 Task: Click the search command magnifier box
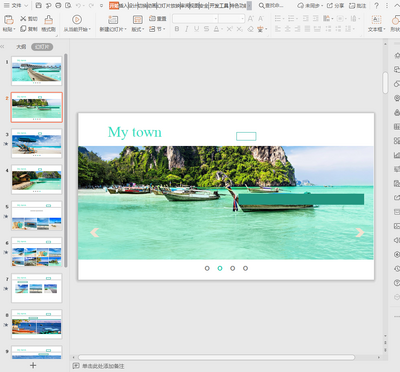click(271, 5)
